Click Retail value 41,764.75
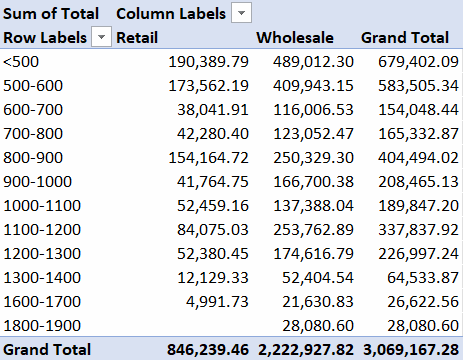This screenshot has height=360, width=463. coord(213,182)
